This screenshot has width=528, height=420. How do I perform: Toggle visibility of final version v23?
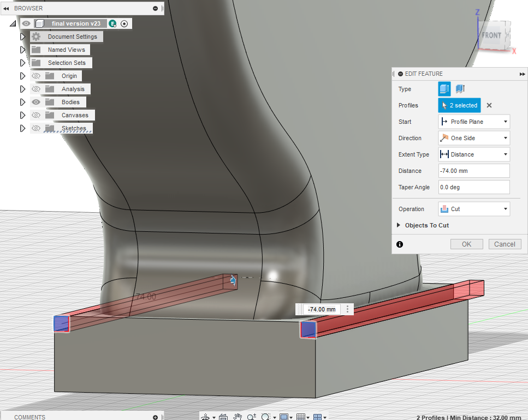26,23
